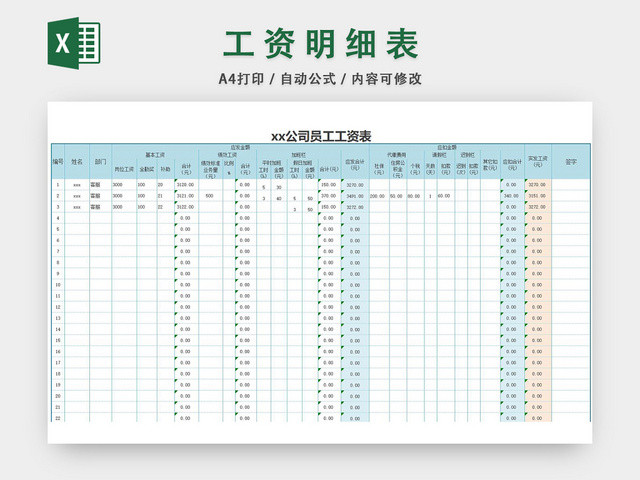Select cell with value 3121.00
The height and width of the screenshot is (480, 640).
(x=186, y=196)
